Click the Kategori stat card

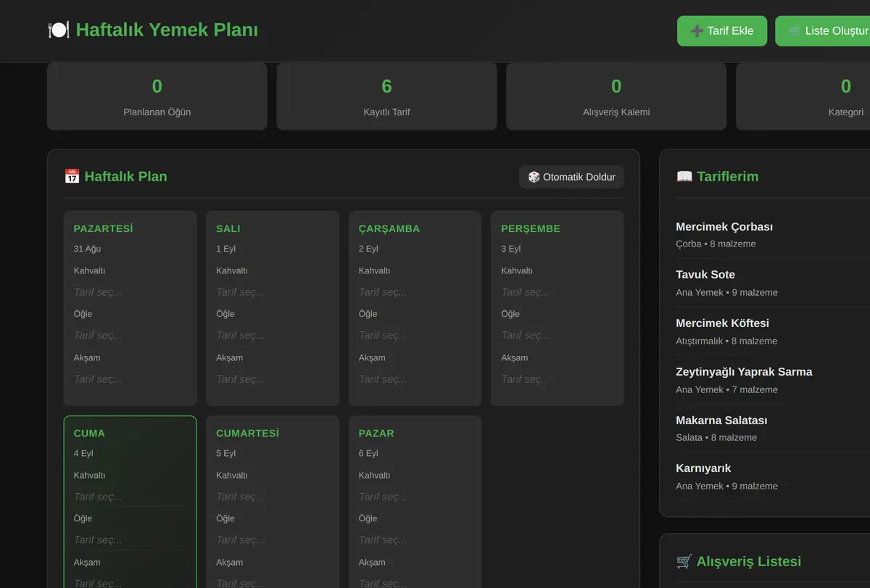click(803, 96)
